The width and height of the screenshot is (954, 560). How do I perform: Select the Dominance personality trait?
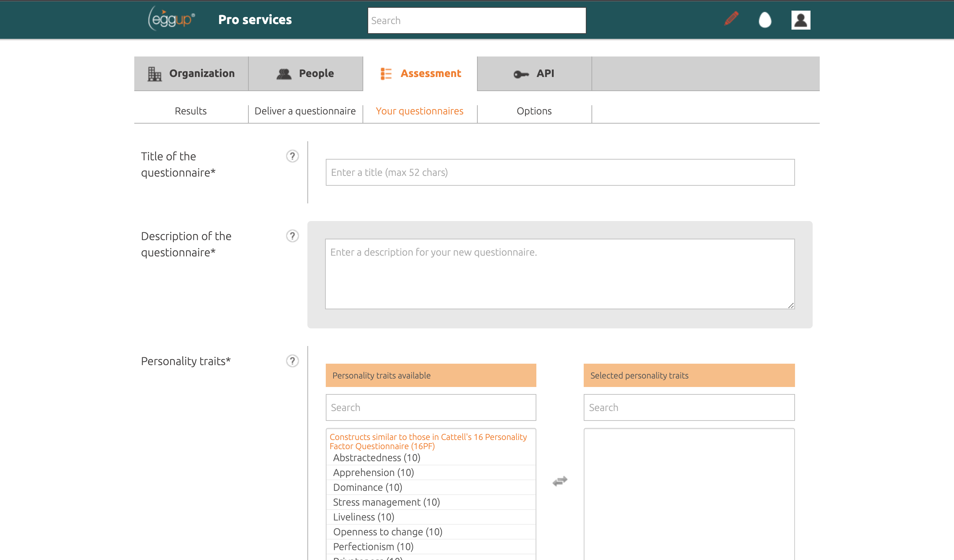coord(367,487)
